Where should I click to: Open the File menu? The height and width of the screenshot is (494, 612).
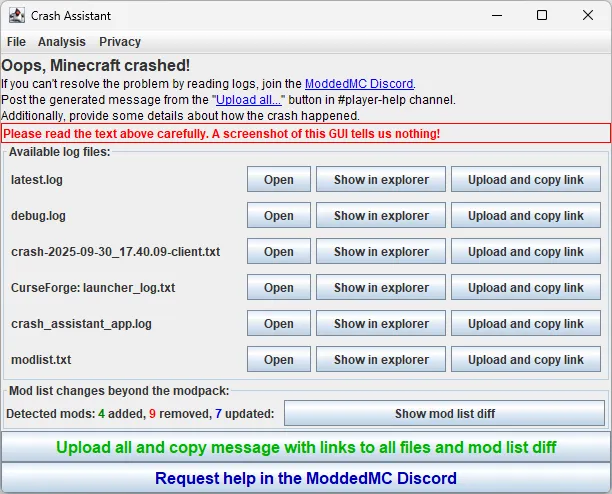click(x=16, y=42)
